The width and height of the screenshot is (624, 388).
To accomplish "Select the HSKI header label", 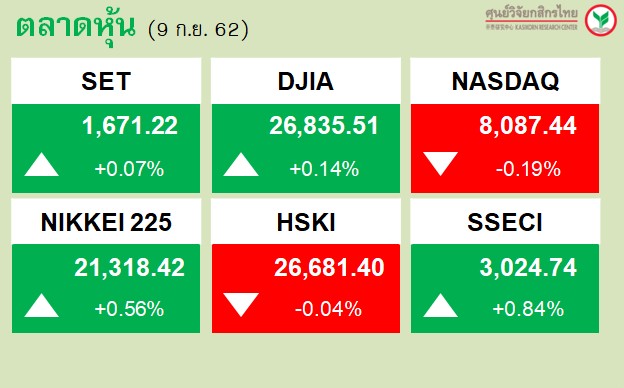I will (x=306, y=222).
